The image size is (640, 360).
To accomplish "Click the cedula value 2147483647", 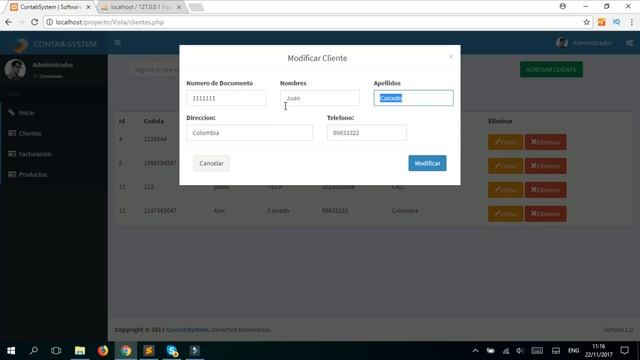I will click(x=160, y=211).
